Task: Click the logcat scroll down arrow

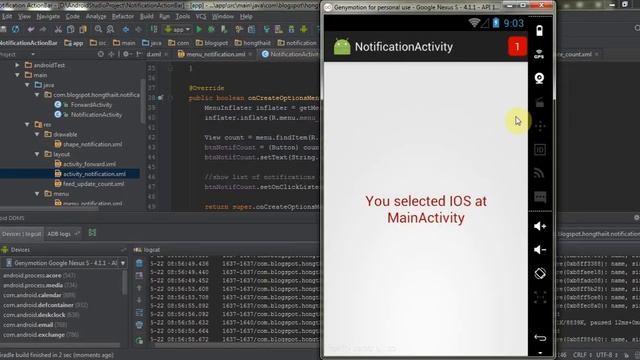Action: tap(139, 300)
